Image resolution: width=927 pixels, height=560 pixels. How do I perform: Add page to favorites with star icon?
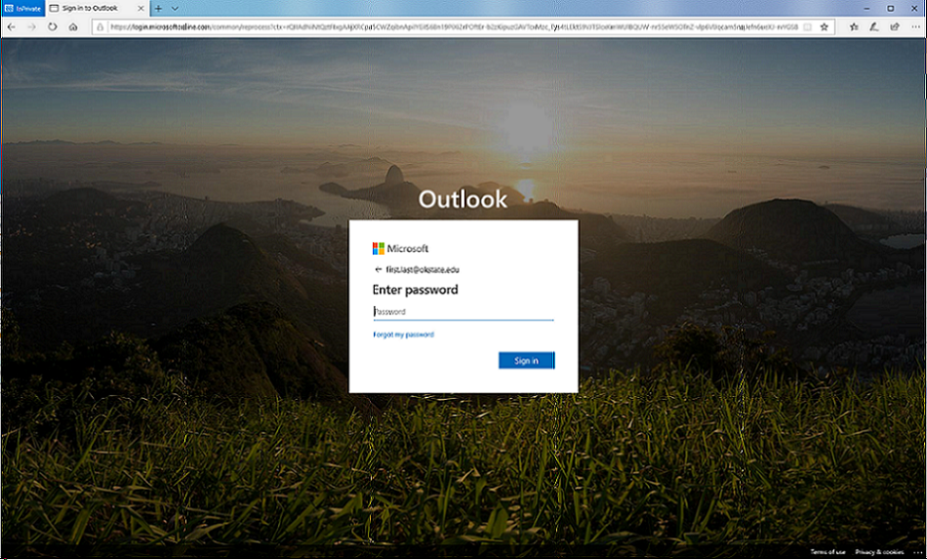click(825, 26)
